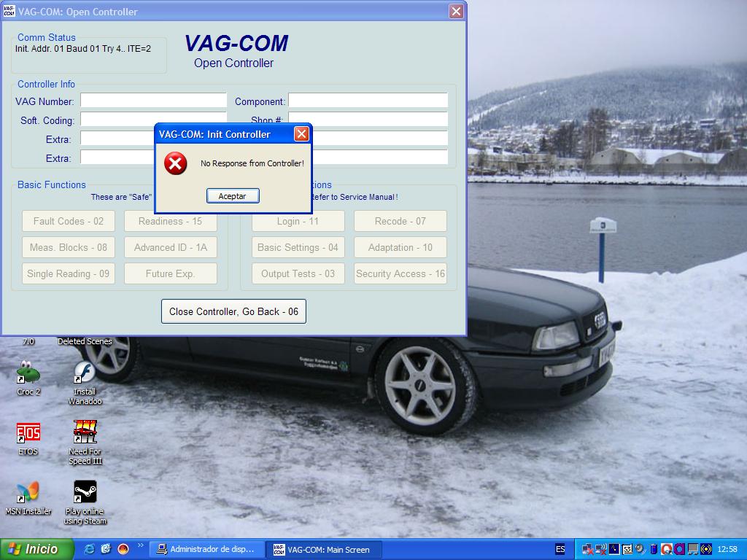Launch Internet Explorer from Quick Launch
This screenshot has width=747, height=560.
pos(89,549)
